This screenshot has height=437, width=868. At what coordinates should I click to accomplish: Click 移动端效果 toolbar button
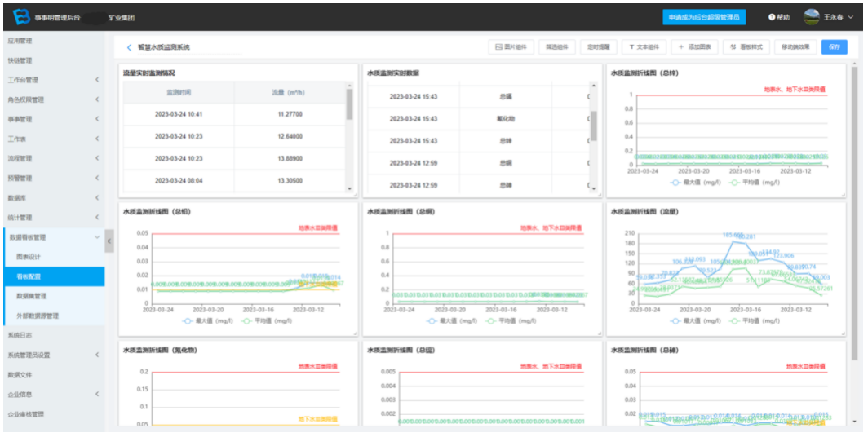click(795, 47)
